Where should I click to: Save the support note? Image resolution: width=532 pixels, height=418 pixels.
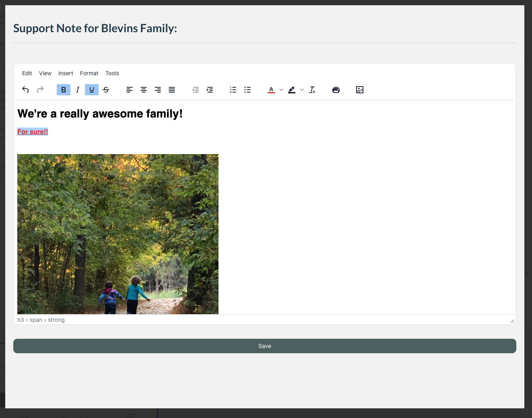pyautogui.click(x=264, y=346)
